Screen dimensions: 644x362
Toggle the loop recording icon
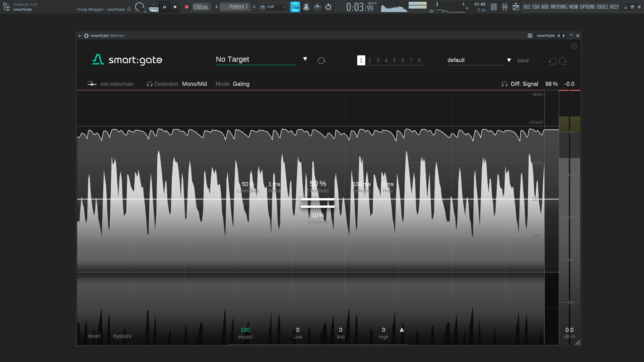[x=328, y=7]
